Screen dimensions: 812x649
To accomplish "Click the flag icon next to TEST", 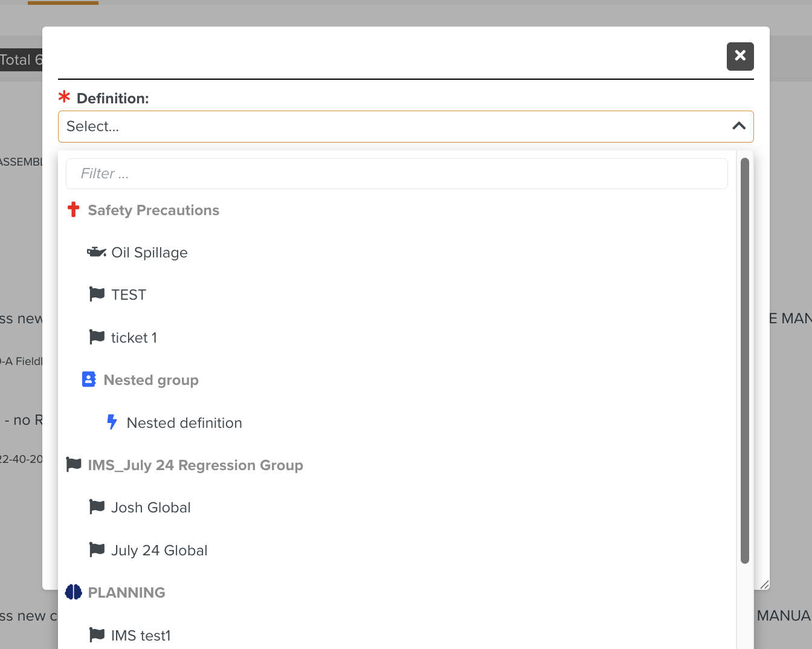I will 97,294.
